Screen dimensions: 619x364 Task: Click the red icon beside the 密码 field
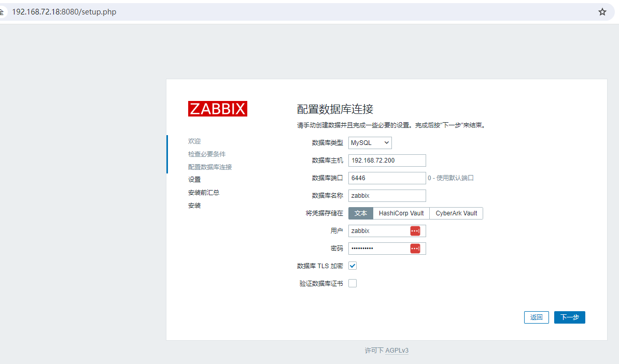(x=415, y=248)
